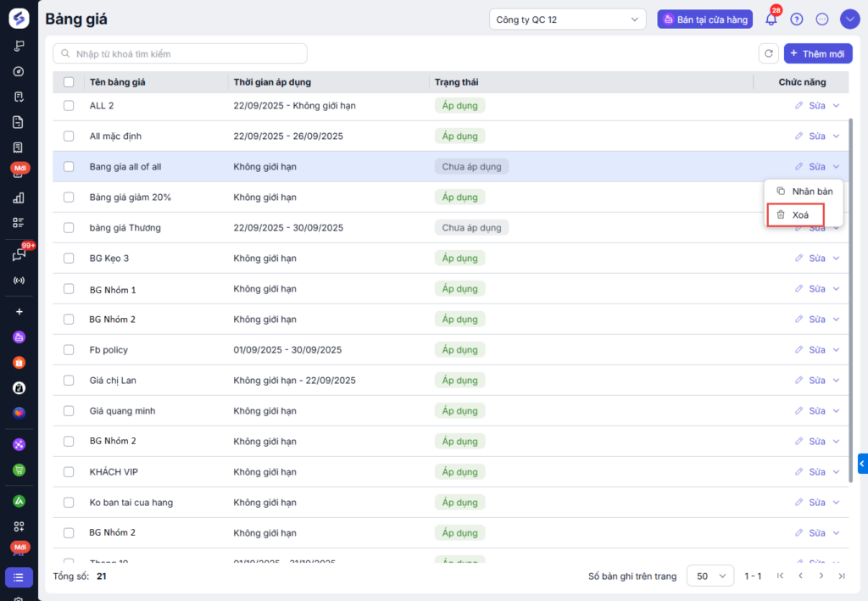Open the chat messages sidebar icon
Image resolution: width=868 pixels, height=601 pixels.
pos(19,255)
